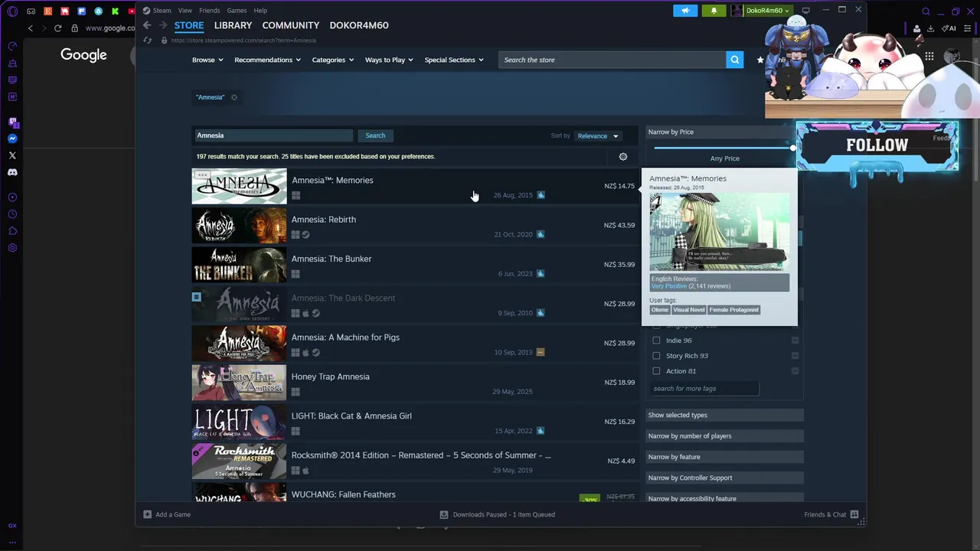
Task: Click Opera tab search magnifier
Action: click(x=926, y=11)
